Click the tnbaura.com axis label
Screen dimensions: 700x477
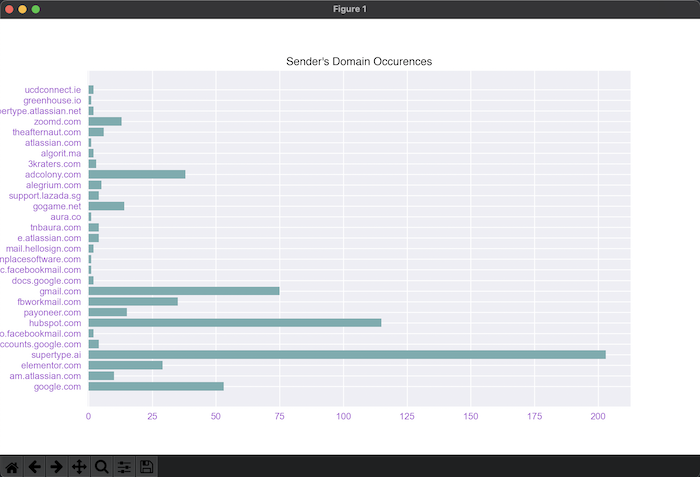coord(56,227)
